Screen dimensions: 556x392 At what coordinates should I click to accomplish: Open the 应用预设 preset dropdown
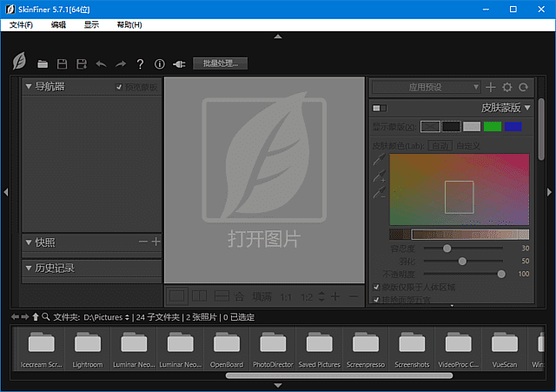(x=425, y=87)
